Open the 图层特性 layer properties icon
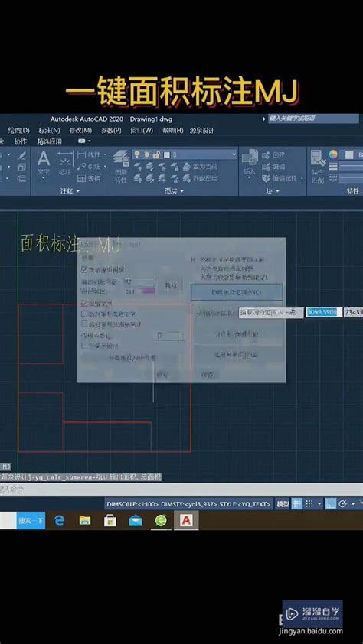Viewport: 363px width, 644px height. pyautogui.click(x=121, y=165)
